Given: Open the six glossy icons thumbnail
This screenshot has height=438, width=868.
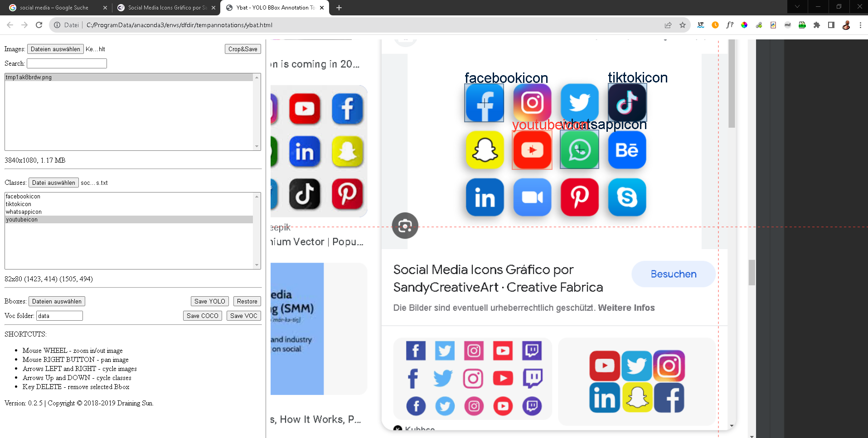Looking at the screenshot, I should pyautogui.click(x=637, y=381).
